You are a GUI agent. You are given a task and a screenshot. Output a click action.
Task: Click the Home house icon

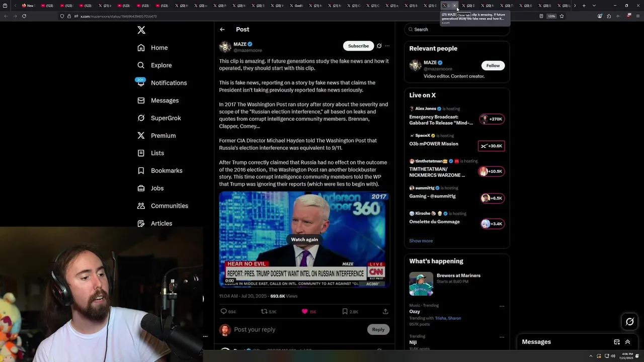[141, 48]
